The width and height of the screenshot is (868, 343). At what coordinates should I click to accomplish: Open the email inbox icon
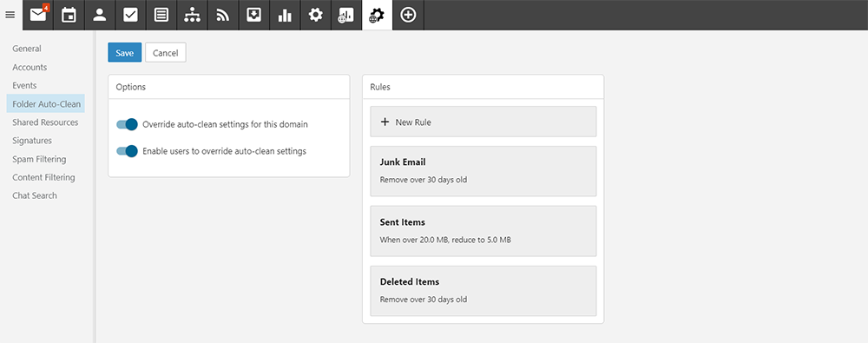click(38, 15)
